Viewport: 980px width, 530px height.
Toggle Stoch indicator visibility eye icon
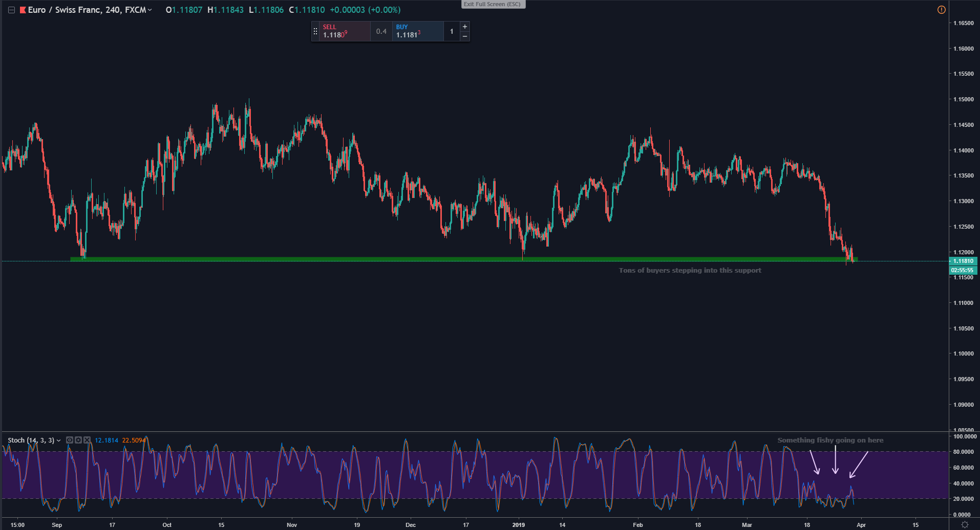tap(70, 440)
